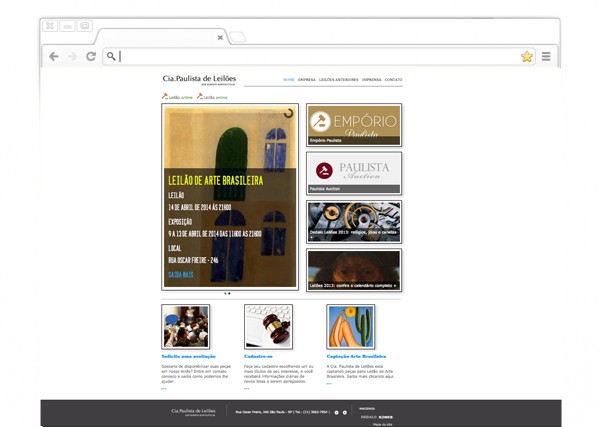Reload the page with the refresh icon

pyautogui.click(x=91, y=57)
